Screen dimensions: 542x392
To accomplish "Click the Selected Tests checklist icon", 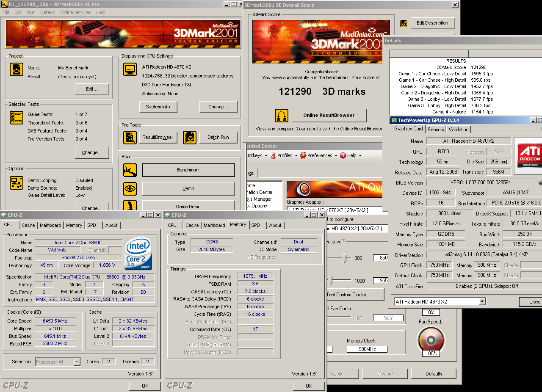I will tap(17, 118).
